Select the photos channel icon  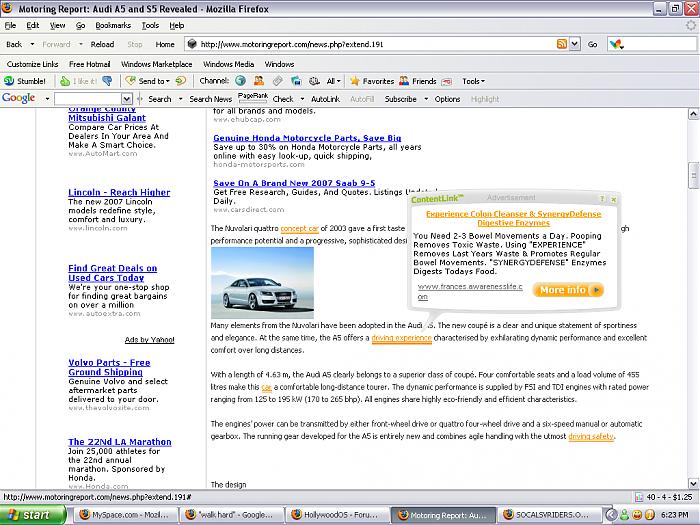tap(296, 81)
